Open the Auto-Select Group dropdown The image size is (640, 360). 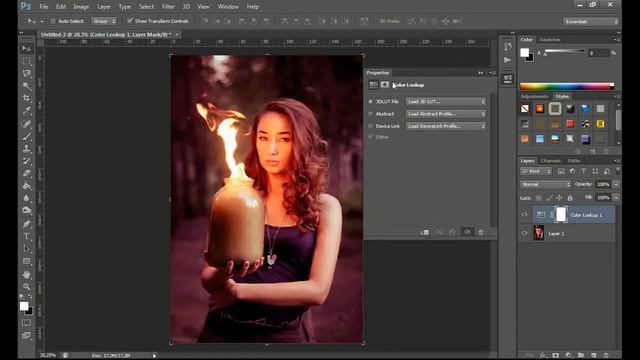click(x=104, y=21)
